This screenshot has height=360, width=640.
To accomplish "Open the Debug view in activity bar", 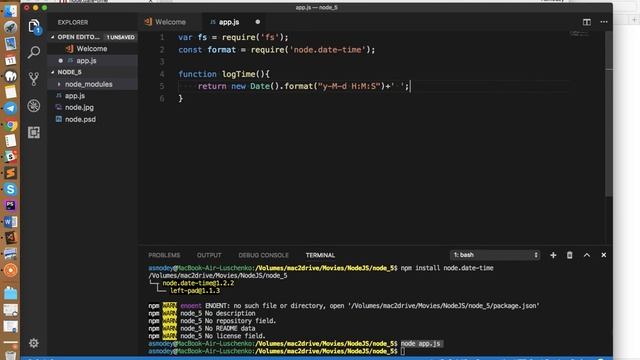I will click(x=34, y=106).
